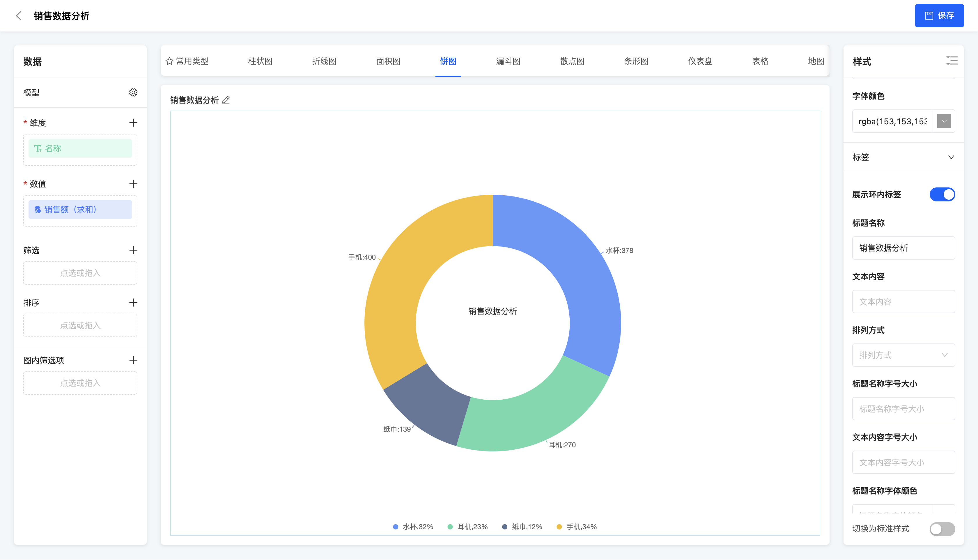Add a sort rule with plus icon
The width and height of the screenshot is (978, 560).
pyautogui.click(x=133, y=303)
